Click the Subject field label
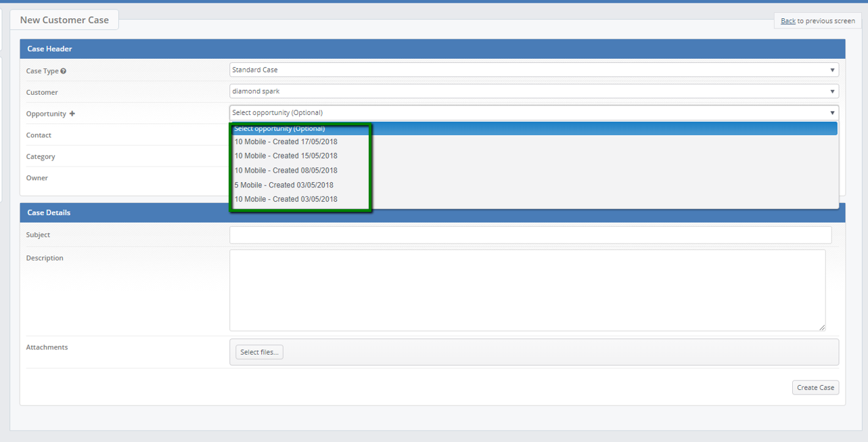The height and width of the screenshot is (442, 868). click(x=38, y=235)
